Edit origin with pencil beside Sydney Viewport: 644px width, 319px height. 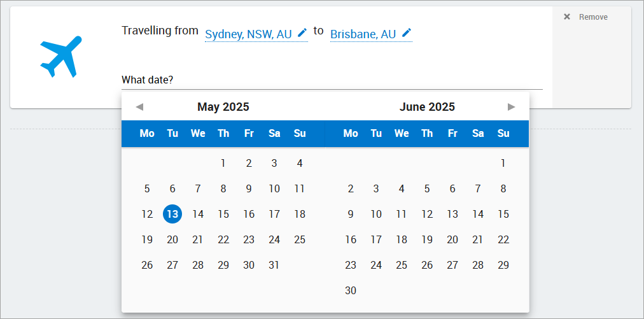(302, 32)
